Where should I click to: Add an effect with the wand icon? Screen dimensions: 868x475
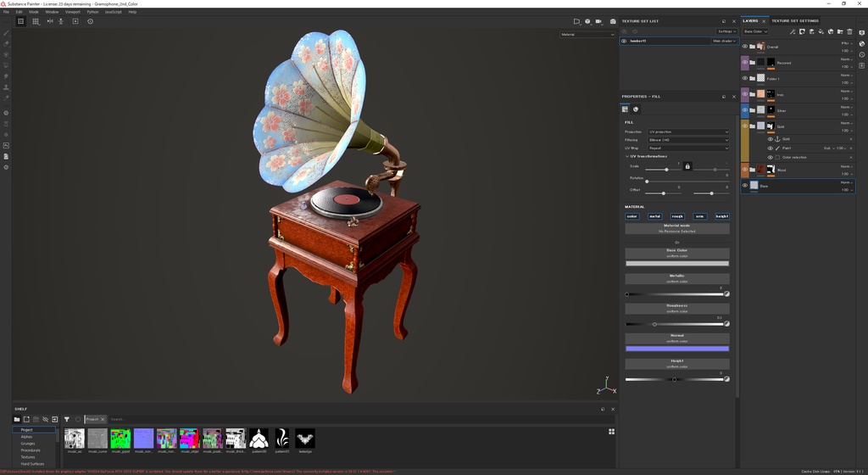tap(793, 31)
